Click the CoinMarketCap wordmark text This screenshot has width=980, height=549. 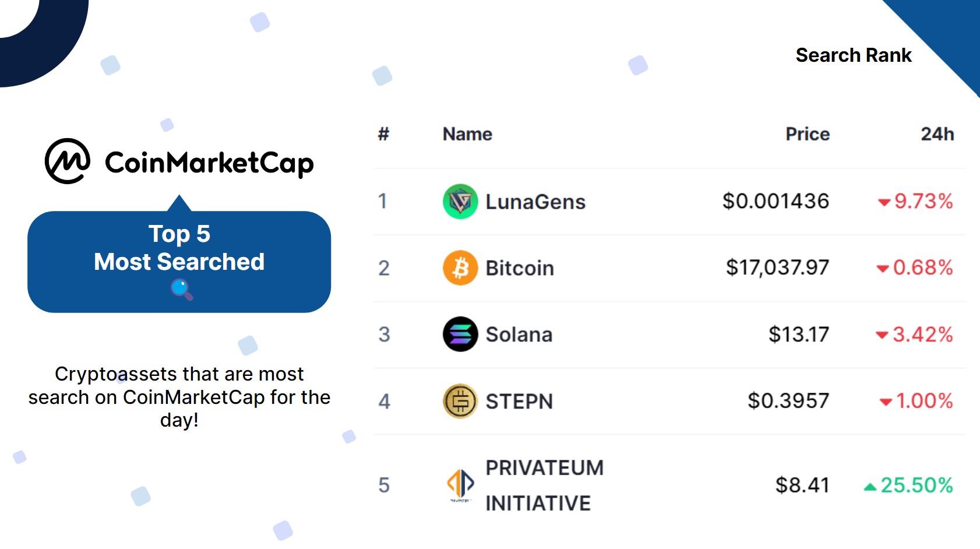coord(209,163)
